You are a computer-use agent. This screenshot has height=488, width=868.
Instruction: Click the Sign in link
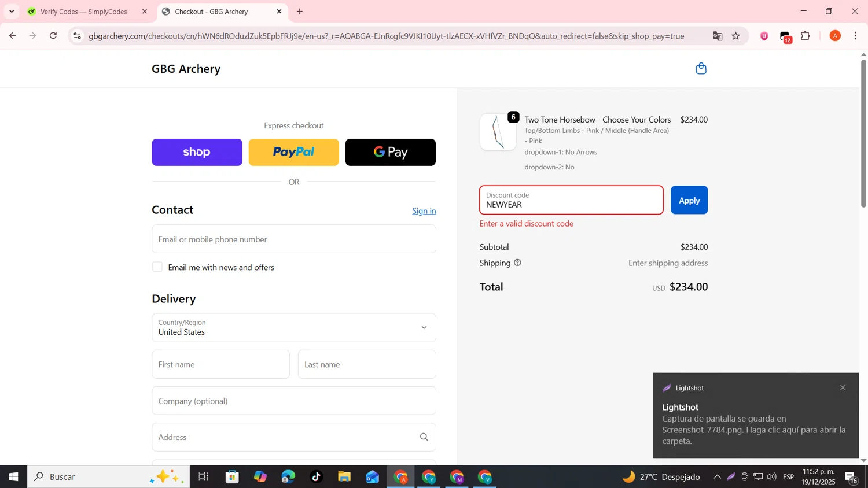tap(424, 211)
